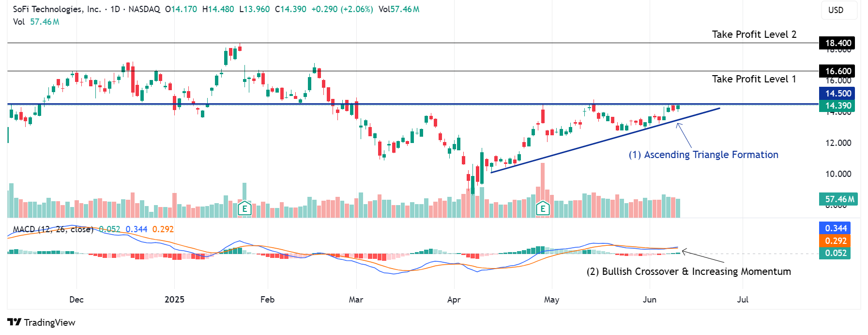The width and height of the screenshot is (868, 335).
Task: Click the 2025 time axis label
Action: [x=174, y=300]
